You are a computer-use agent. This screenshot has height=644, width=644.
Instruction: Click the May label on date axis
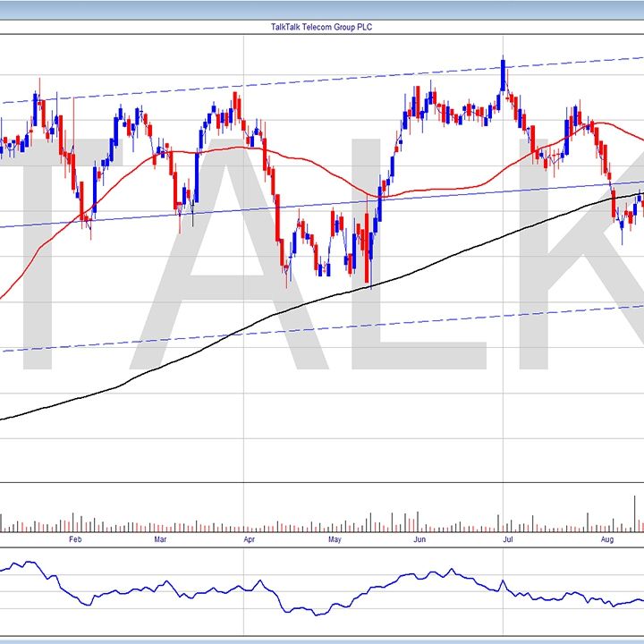pos(335,539)
